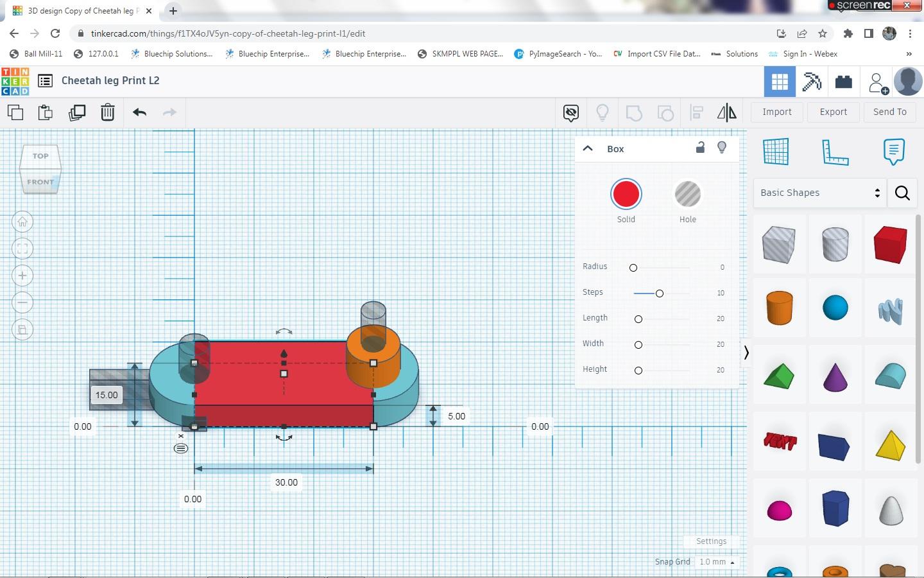Toggle show all hidden lightbulb icon

[x=602, y=113]
